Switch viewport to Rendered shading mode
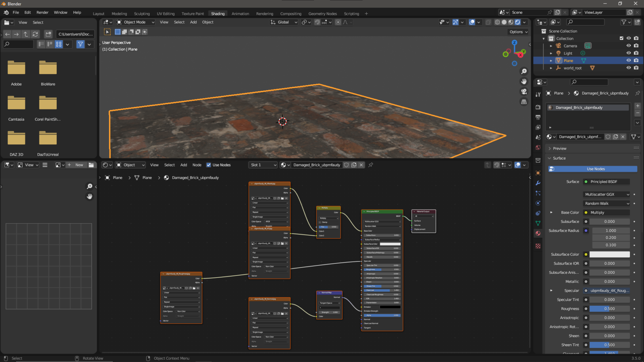This screenshot has height=362, width=644. coord(517,22)
